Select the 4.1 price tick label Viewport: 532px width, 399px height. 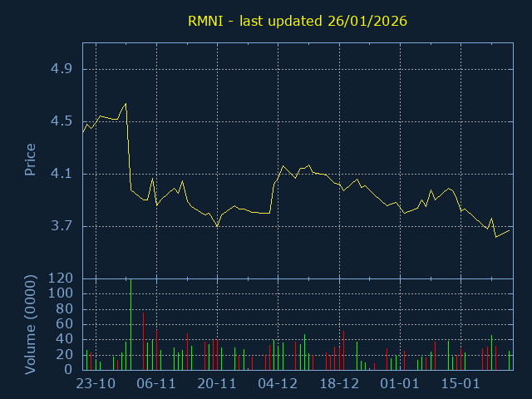[62, 174]
